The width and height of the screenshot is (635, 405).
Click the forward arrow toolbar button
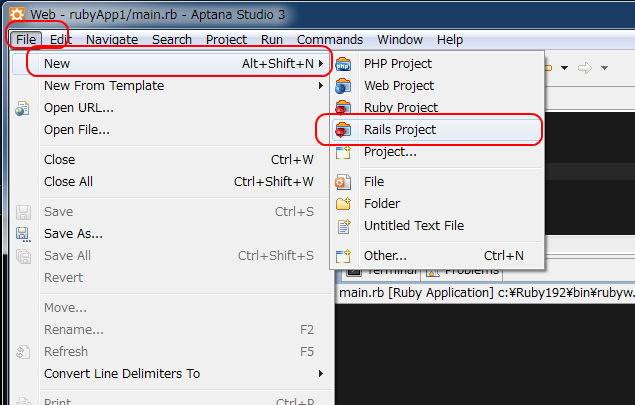click(x=585, y=68)
